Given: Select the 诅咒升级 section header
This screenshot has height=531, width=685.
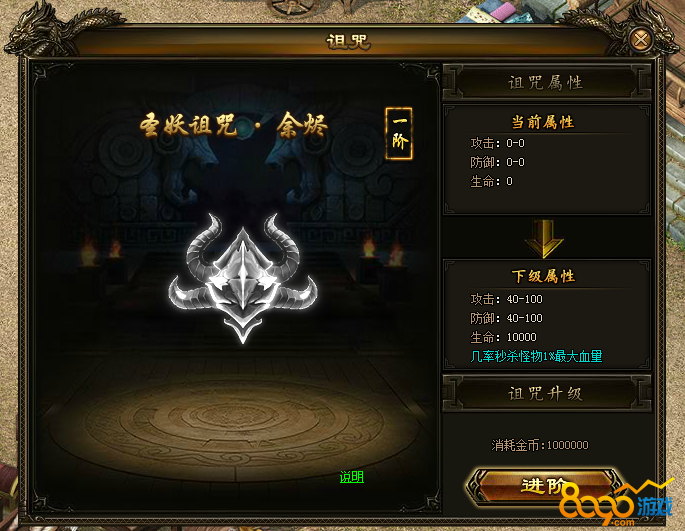Looking at the screenshot, I should 547,393.
